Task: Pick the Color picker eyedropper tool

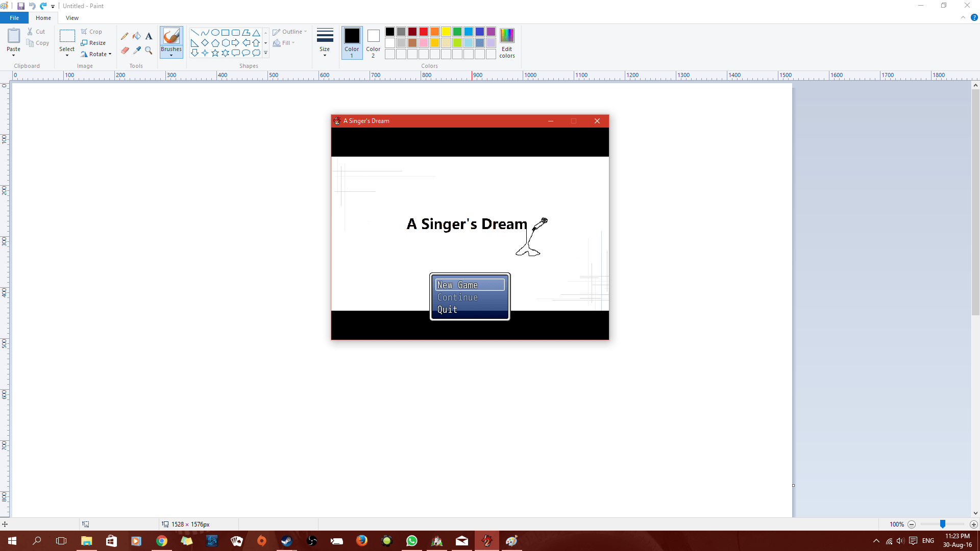Action: [137, 51]
